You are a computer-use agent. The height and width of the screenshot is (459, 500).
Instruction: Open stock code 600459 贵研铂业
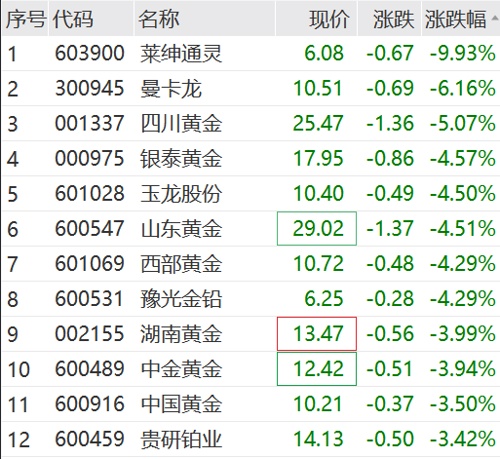point(251,439)
